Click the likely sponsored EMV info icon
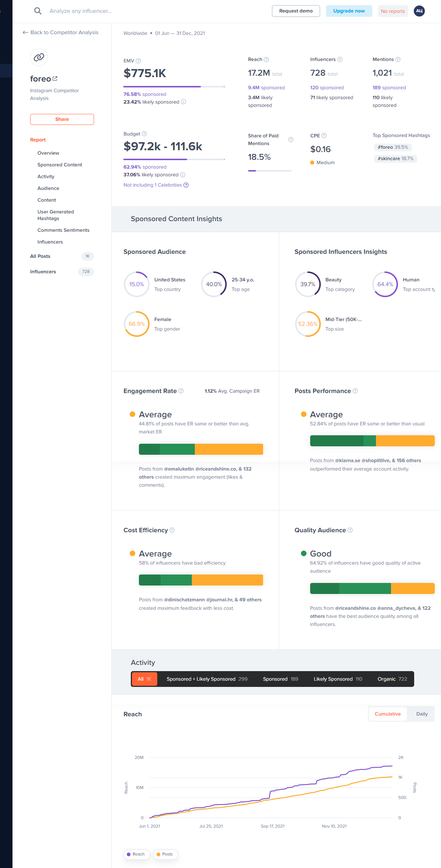Screen dimensions: 441x868 click(x=183, y=102)
